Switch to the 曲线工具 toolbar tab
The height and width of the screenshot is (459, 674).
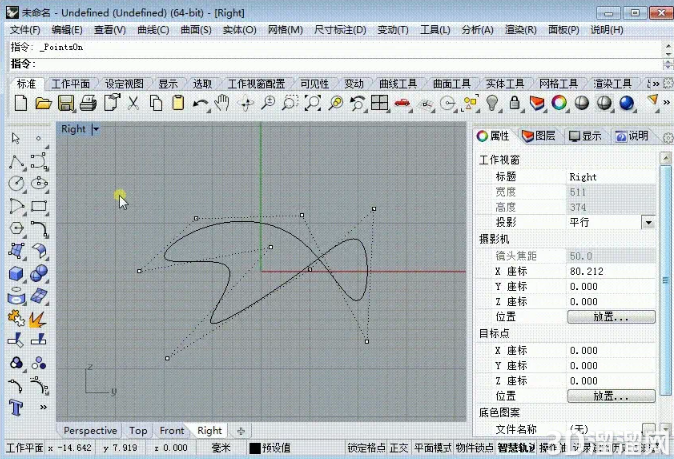coord(398,84)
